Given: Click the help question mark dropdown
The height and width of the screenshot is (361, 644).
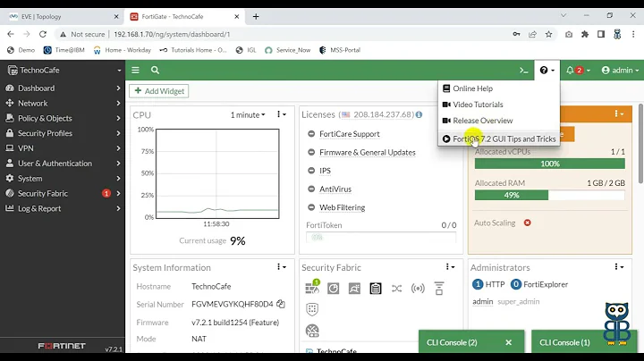Looking at the screenshot, I should click(x=547, y=71).
